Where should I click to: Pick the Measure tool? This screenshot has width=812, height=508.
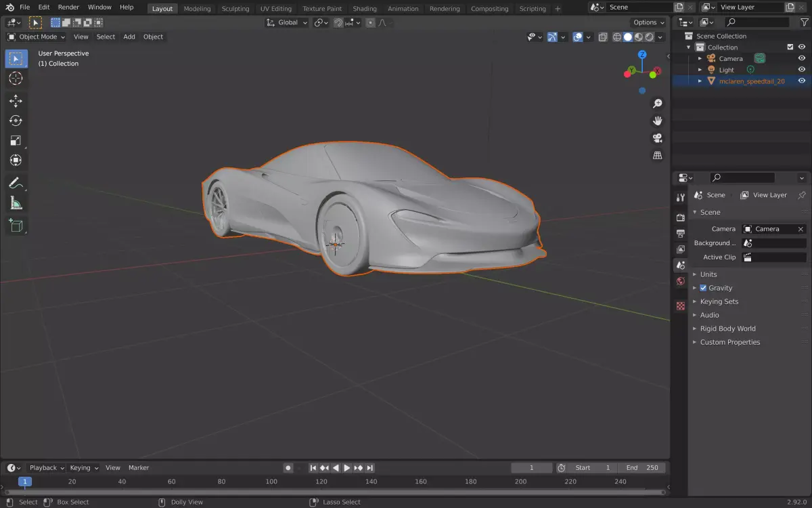(x=16, y=203)
